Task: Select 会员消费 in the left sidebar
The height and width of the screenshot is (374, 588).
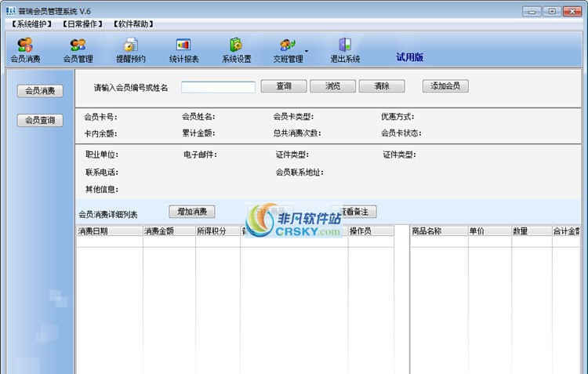Action: [40, 91]
